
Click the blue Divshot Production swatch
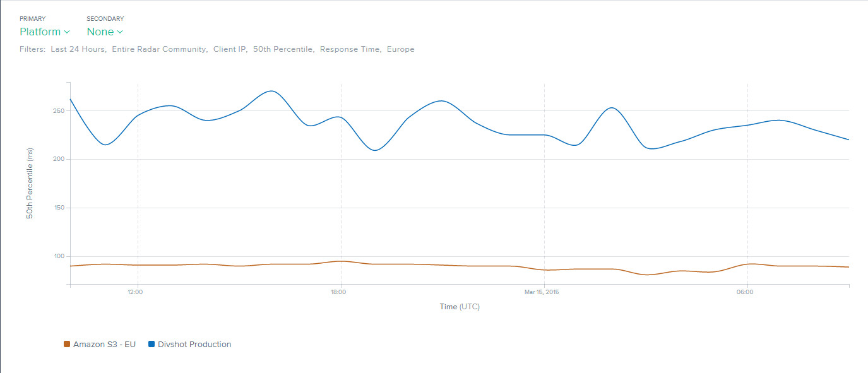click(x=152, y=345)
